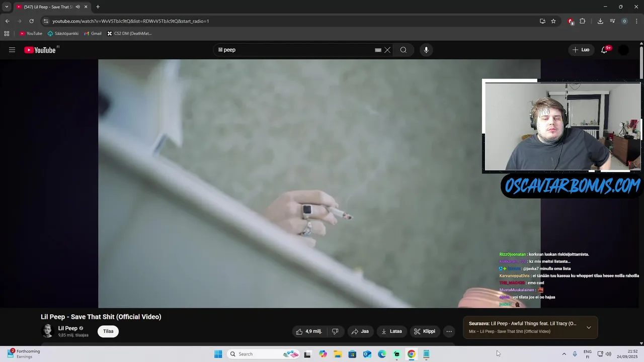Clear the 'lil peep' search text
The image size is (644, 362).
(387, 50)
